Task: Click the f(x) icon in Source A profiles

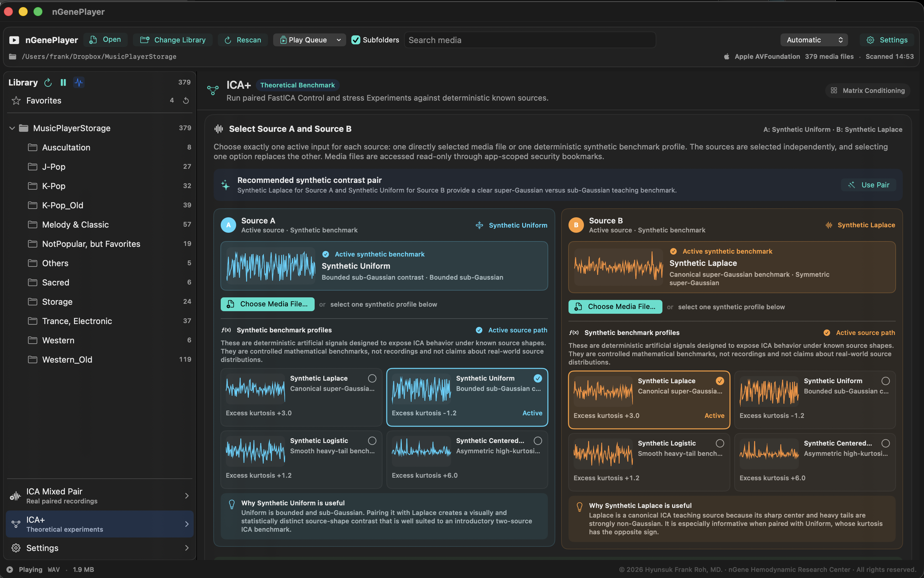Action: [226, 330]
